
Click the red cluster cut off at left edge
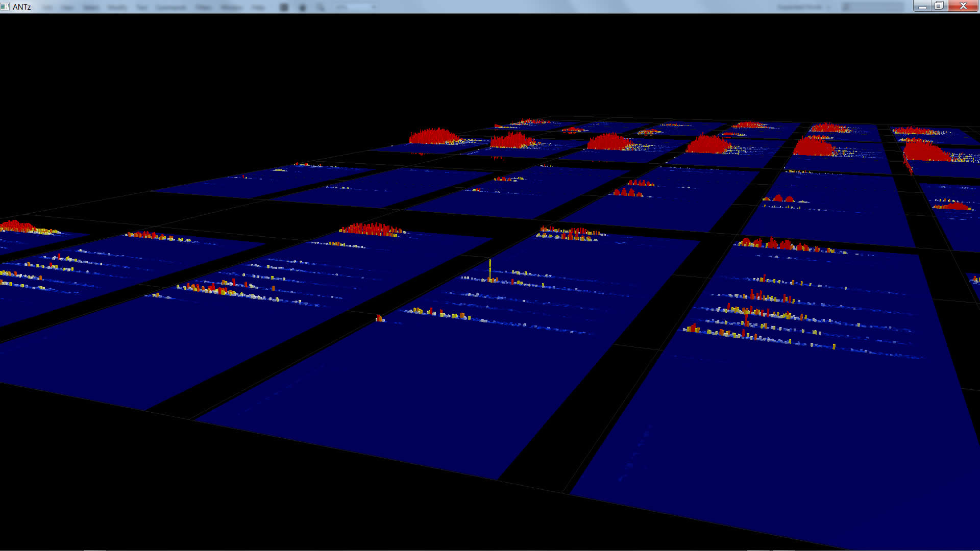click(15, 226)
